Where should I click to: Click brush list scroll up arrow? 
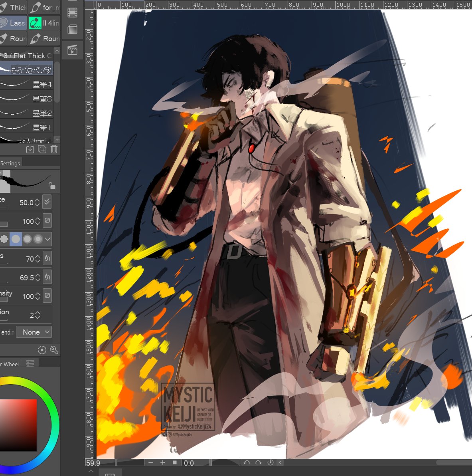57,51
